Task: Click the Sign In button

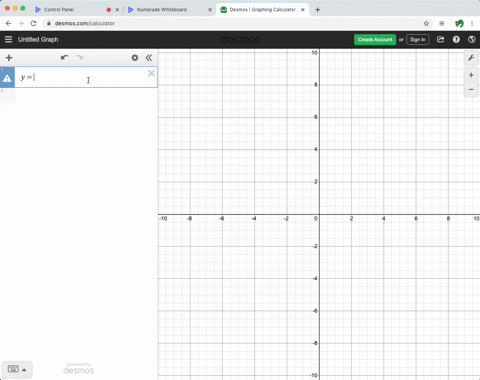Action: coord(418,39)
